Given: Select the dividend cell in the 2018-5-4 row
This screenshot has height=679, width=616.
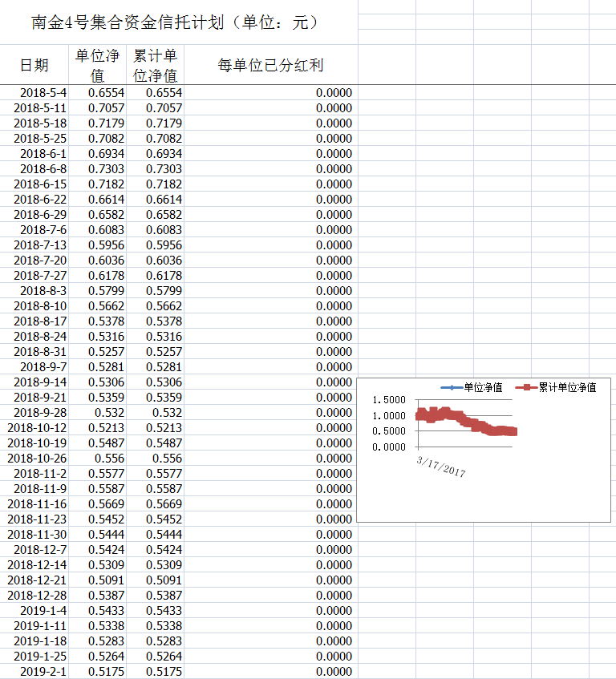Looking at the screenshot, I should [x=271, y=93].
